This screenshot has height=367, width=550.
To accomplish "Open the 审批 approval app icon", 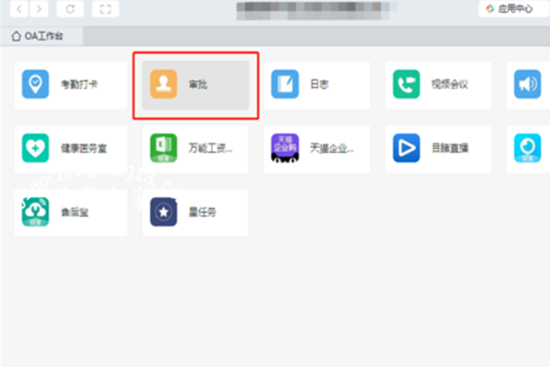I will (x=163, y=84).
